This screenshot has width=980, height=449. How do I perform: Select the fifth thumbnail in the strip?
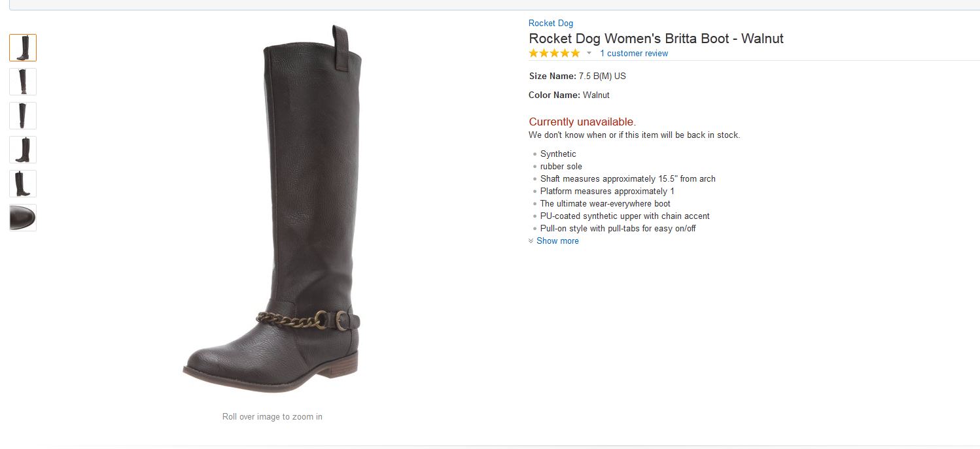click(23, 184)
